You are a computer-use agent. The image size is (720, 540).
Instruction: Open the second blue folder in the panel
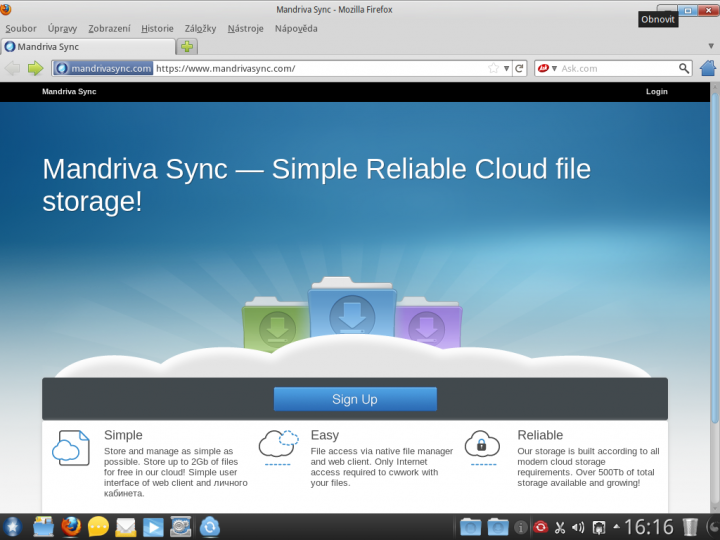click(498, 527)
